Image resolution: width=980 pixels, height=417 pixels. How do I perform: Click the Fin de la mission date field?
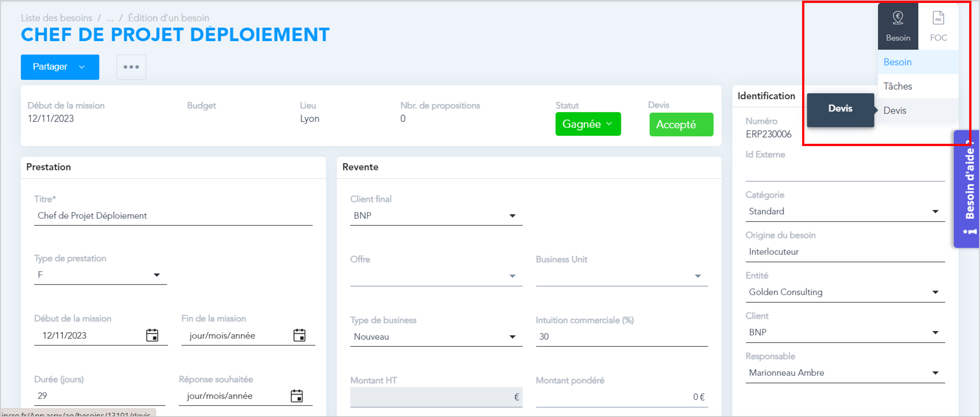(x=248, y=336)
